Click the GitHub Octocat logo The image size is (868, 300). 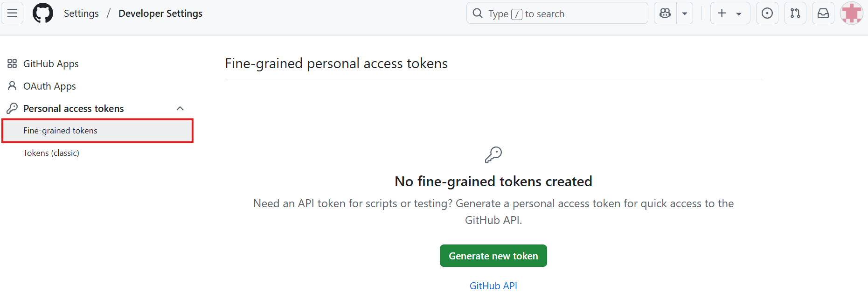pos(43,13)
